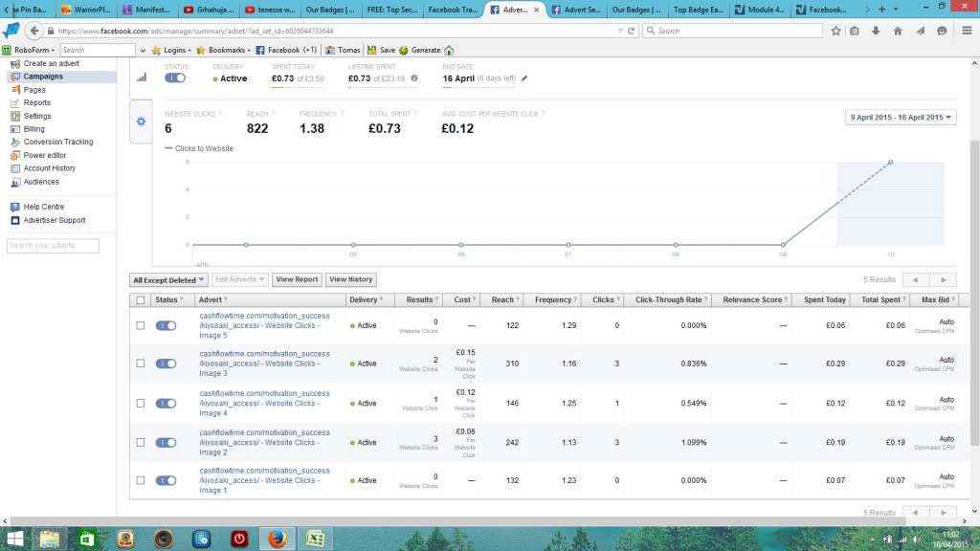
Task: Click the help icon beside Click-Through Rate
Action: click(705, 299)
